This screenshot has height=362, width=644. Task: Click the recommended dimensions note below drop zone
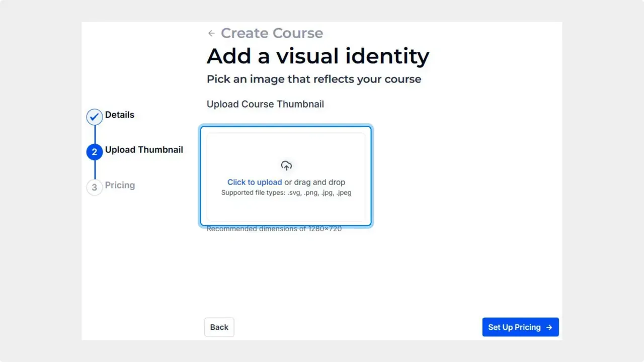(x=274, y=229)
